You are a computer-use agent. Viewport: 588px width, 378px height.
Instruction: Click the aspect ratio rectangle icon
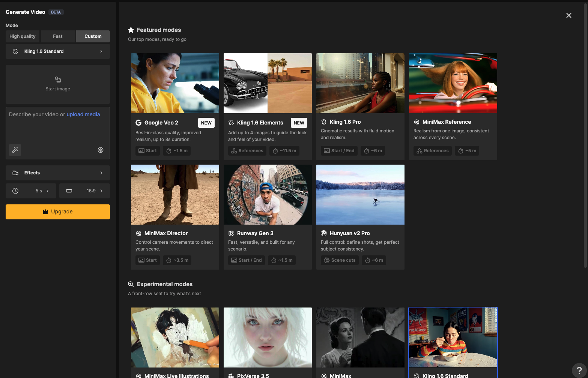pyautogui.click(x=69, y=191)
